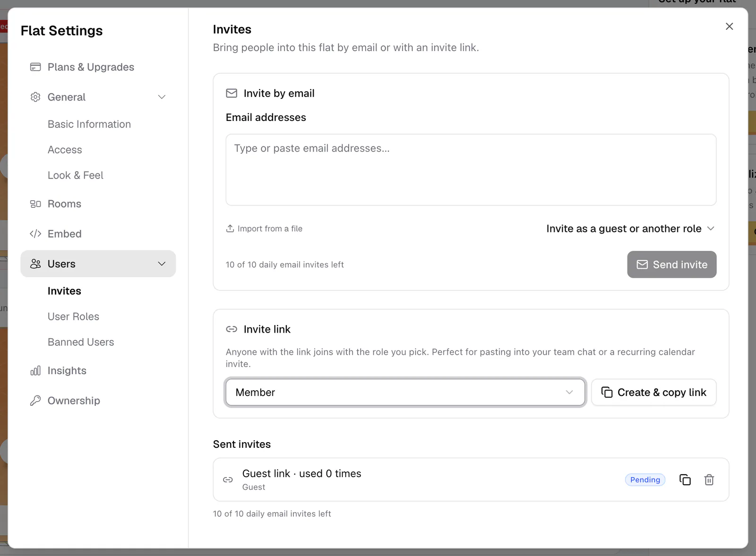Image resolution: width=756 pixels, height=556 pixels.
Task: Click the Plans & Upgrades card icon
Action: tap(35, 67)
